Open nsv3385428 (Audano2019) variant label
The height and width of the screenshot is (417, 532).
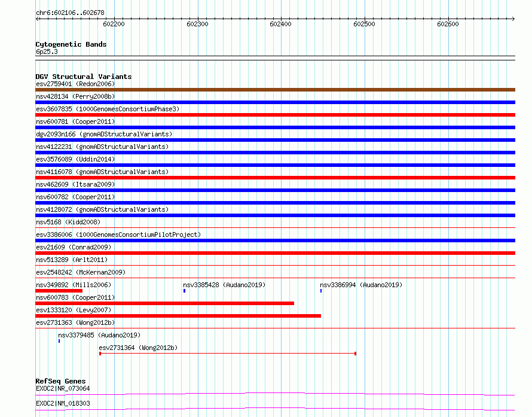[224, 285]
